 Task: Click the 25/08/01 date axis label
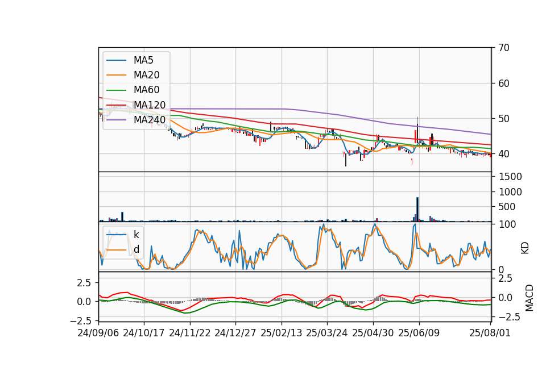point(490,333)
